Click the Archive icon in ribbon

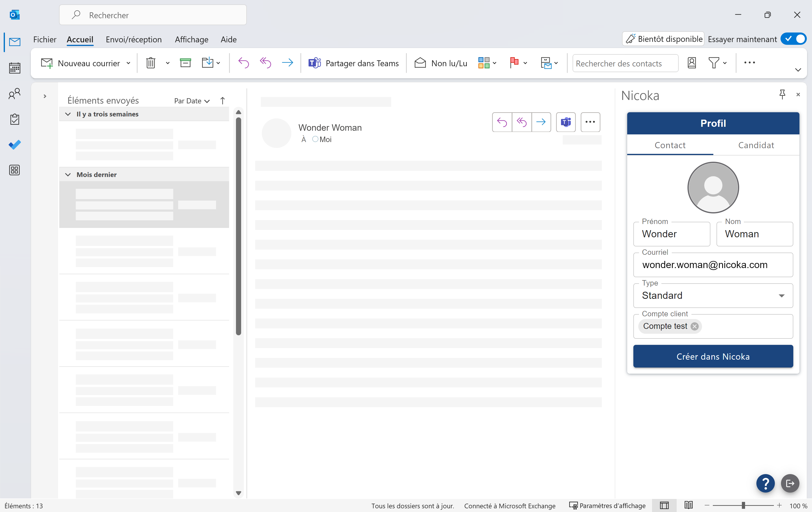[185, 63]
